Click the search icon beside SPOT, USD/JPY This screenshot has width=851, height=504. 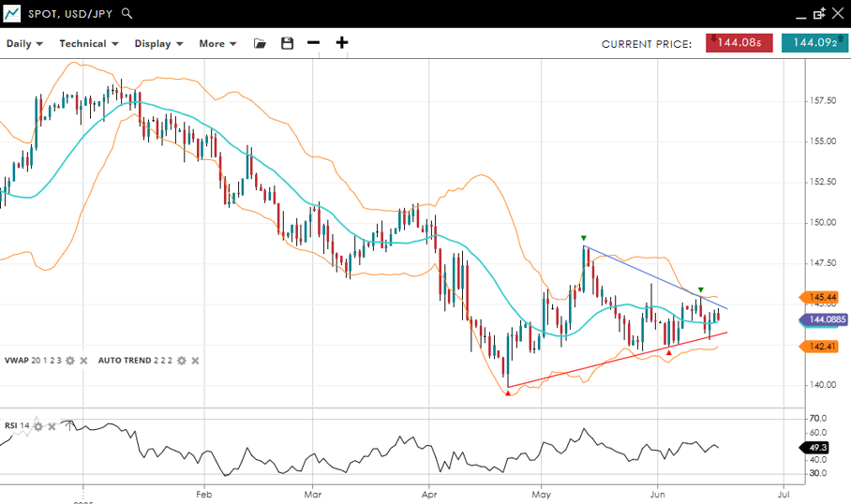coord(127,14)
